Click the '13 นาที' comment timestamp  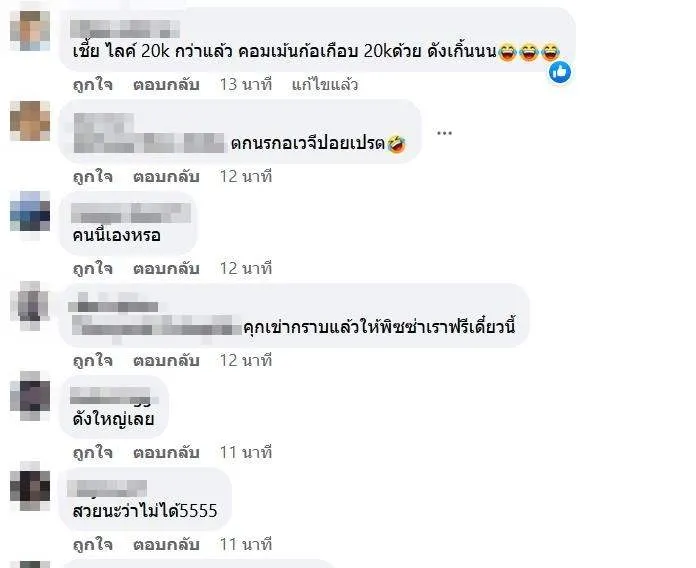coord(246,84)
